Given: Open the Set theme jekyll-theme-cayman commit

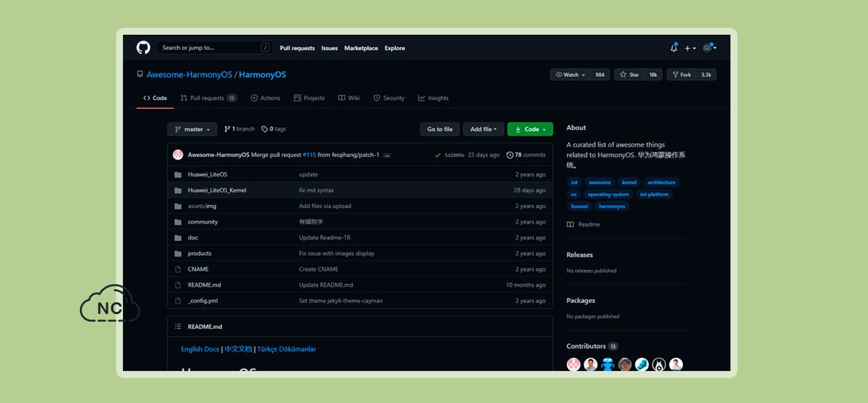Looking at the screenshot, I should coord(341,302).
